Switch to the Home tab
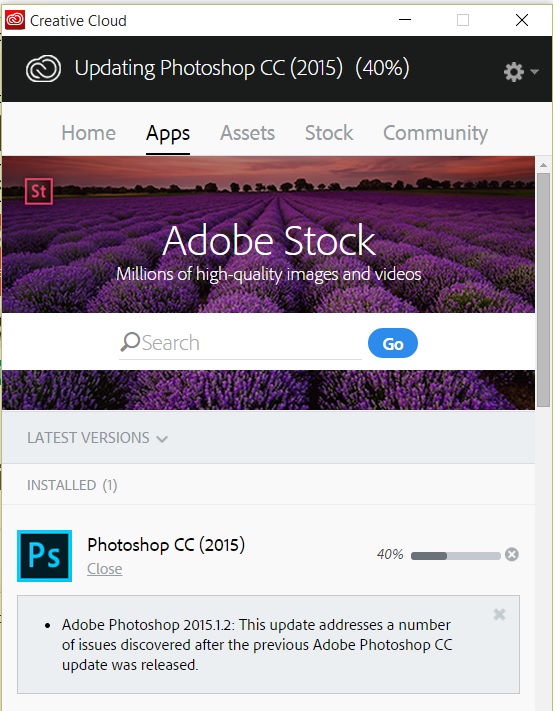Screen dimensions: 560x711 [88, 133]
